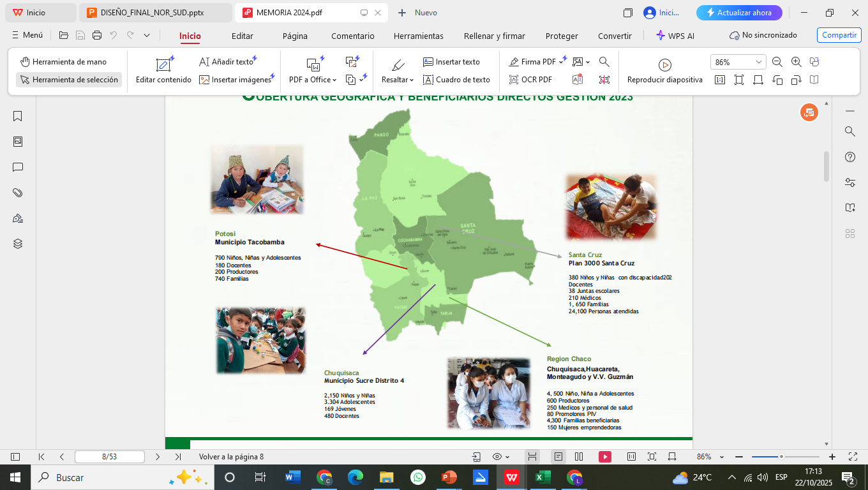Open the bookmarks panel in left sidebar

click(x=18, y=116)
